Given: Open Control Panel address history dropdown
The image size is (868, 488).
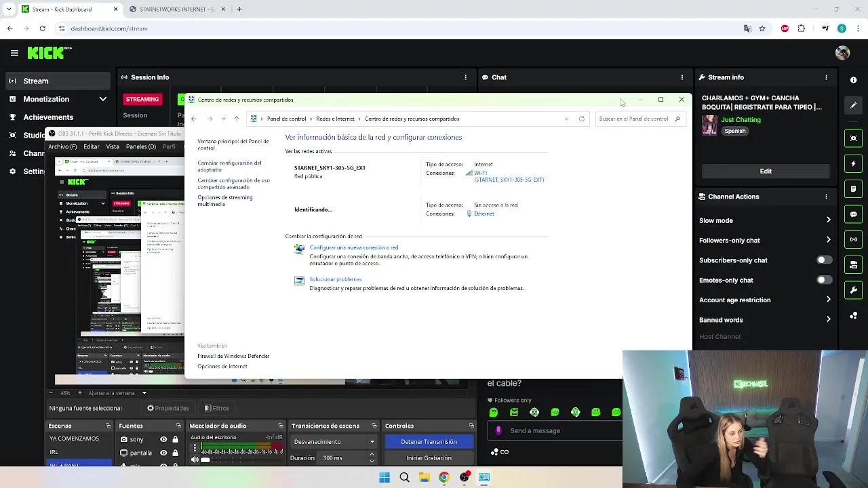Looking at the screenshot, I should coord(566,119).
